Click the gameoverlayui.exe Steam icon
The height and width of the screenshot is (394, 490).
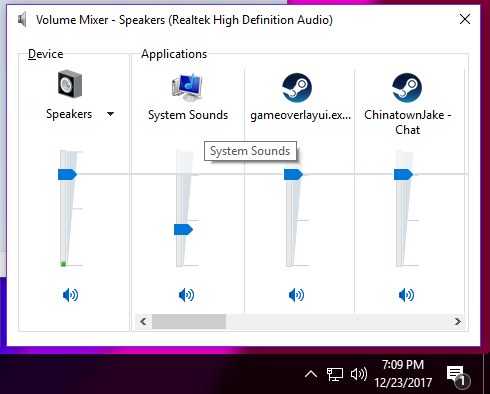click(297, 88)
